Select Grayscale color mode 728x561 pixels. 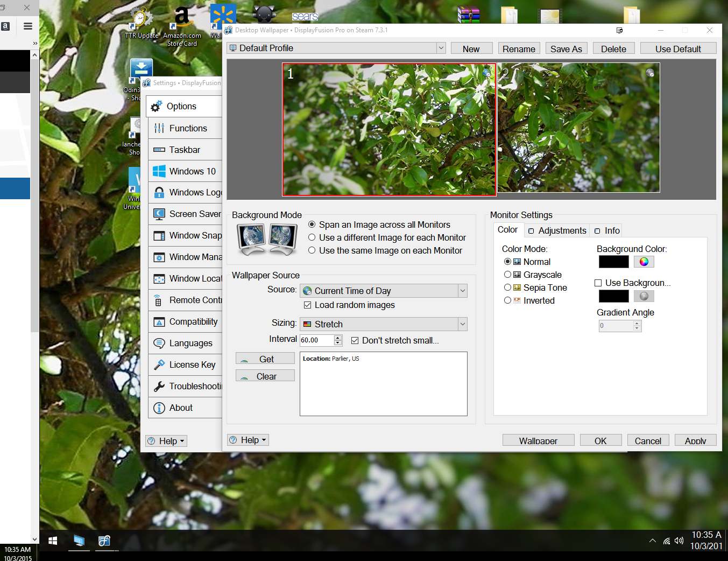[507, 275]
